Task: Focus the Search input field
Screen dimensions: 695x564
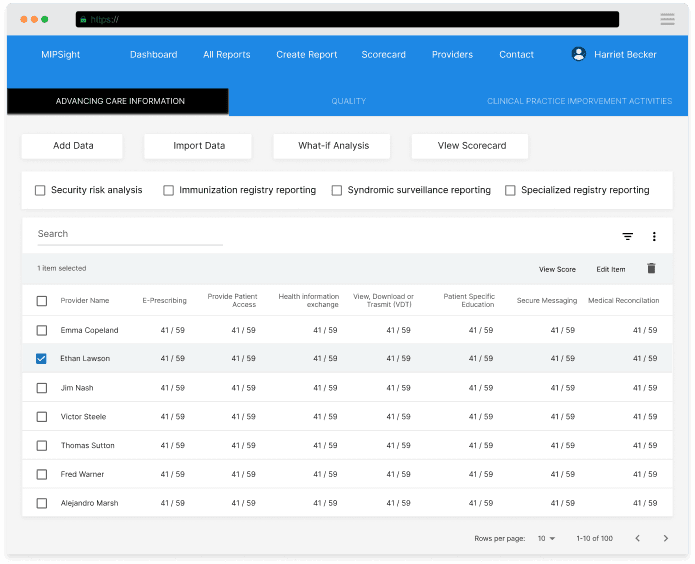Action: (x=130, y=234)
